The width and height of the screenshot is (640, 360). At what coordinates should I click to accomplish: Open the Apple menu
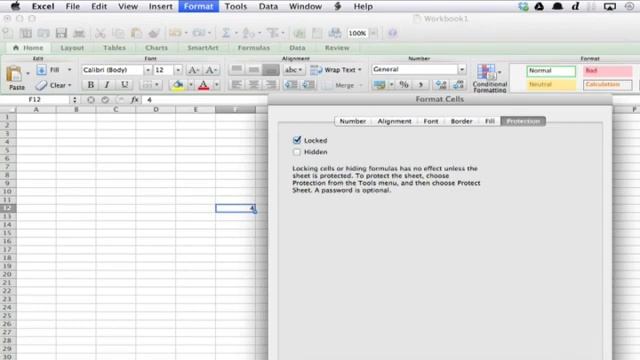(x=15, y=6)
